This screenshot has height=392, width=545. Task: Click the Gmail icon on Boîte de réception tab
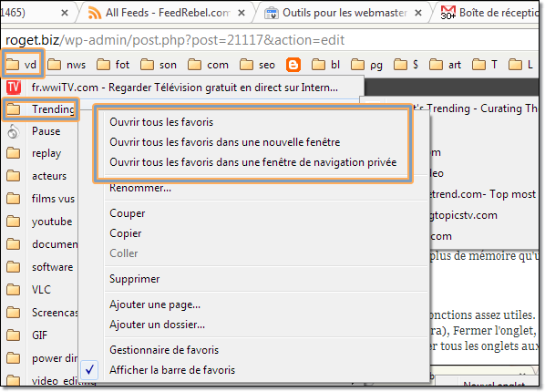coord(448,13)
